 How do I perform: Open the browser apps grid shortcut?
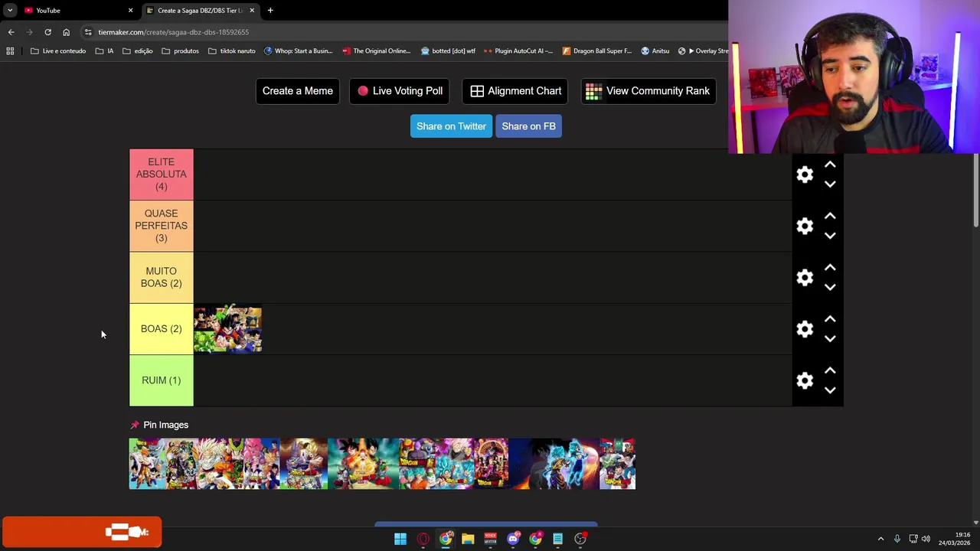[10, 51]
